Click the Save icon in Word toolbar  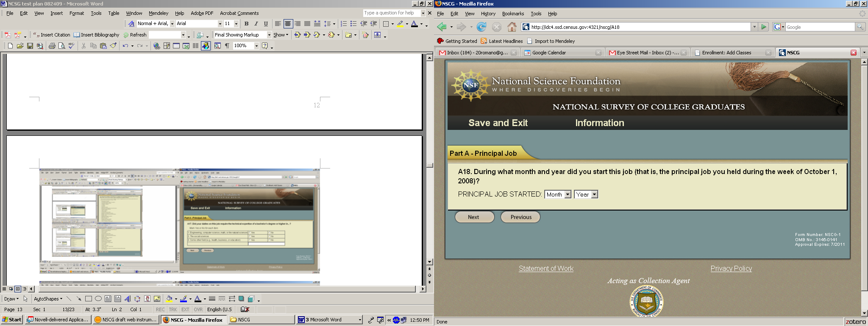pyautogui.click(x=30, y=46)
